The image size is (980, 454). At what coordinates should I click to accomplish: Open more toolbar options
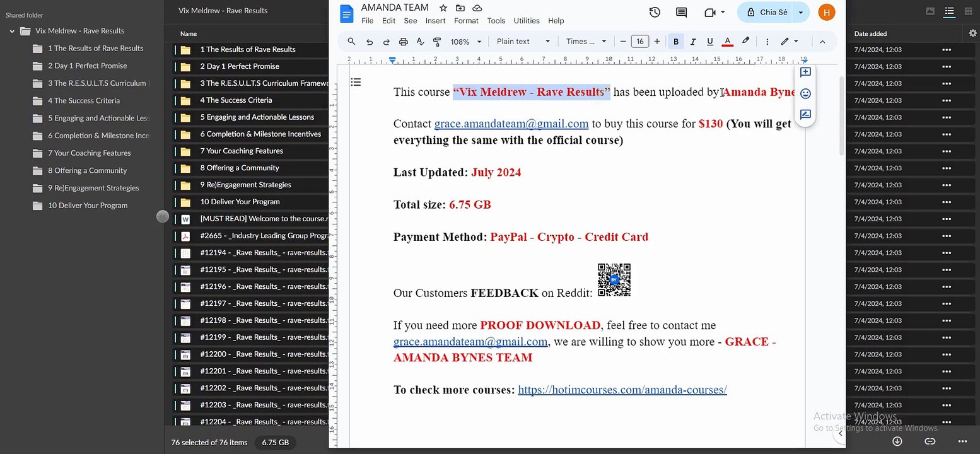767,42
